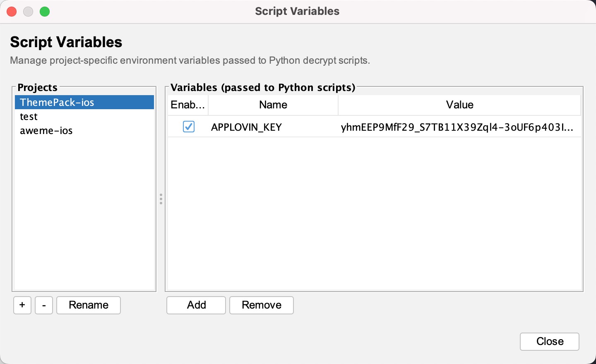Viewport: 596px width, 364px height.
Task: Close the Script Variables dialog
Action: [549, 342]
